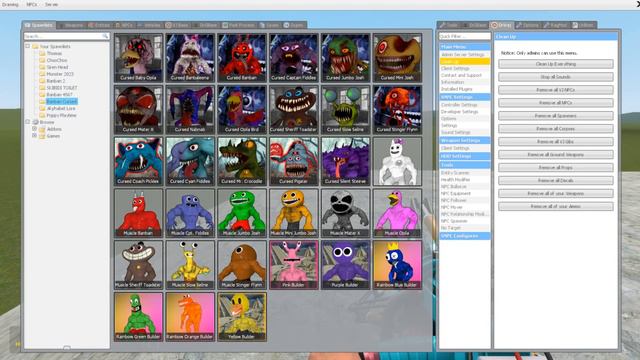Spawn the Muscle Banban icon

click(138, 213)
